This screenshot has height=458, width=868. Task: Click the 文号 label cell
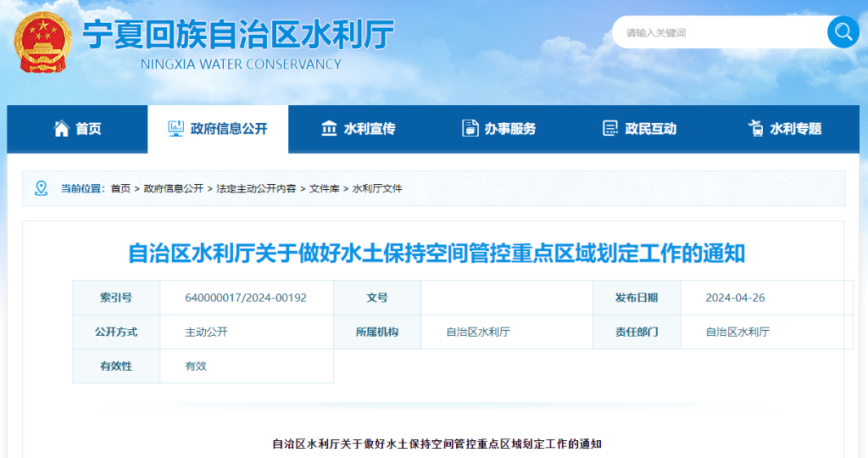(377, 298)
